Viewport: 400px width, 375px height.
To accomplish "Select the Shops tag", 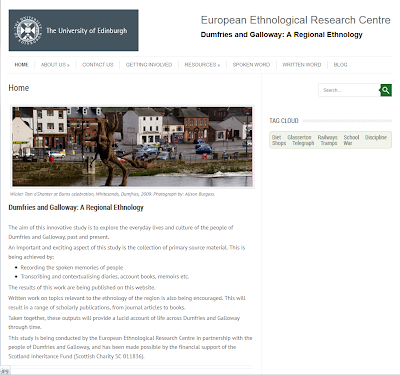I will click(279, 143).
